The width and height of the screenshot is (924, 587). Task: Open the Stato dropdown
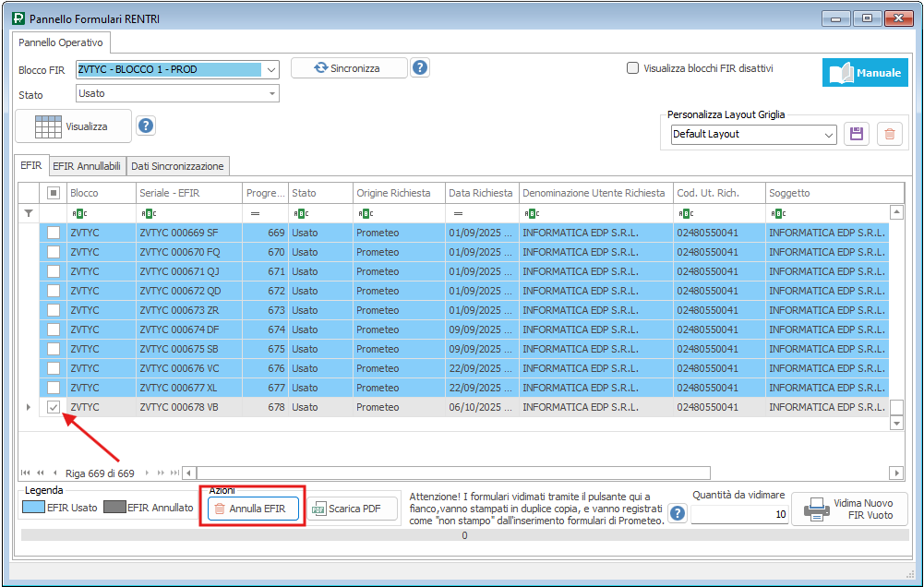(x=272, y=93)
